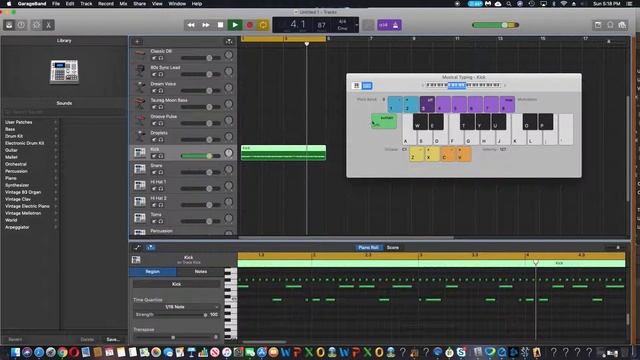The height and width of the screenshot is (360, 640).
Task: Expand User Patches category in Library
Action: pos(56,122)
